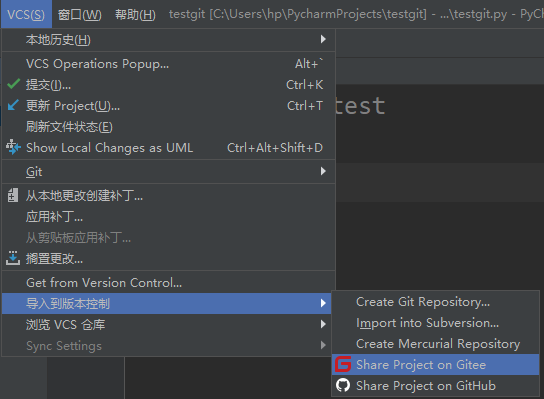Expand the Sync Settings submenu arrow
The image size is (544, 399).
323,345
